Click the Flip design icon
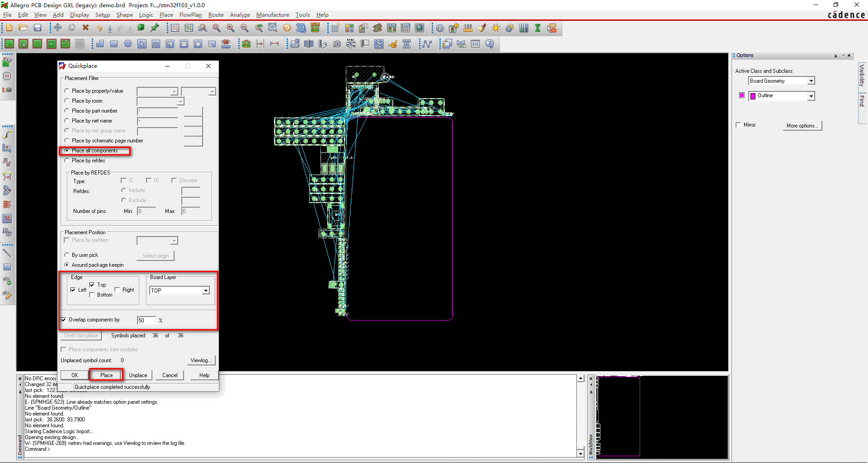This screenshot has width=868, height=463. tap(315, 28)
